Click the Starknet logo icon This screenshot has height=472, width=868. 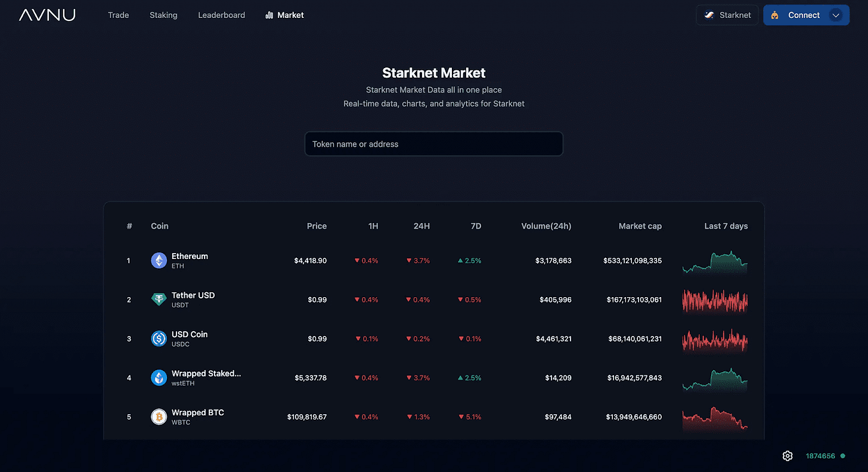(x=709, y=15)
